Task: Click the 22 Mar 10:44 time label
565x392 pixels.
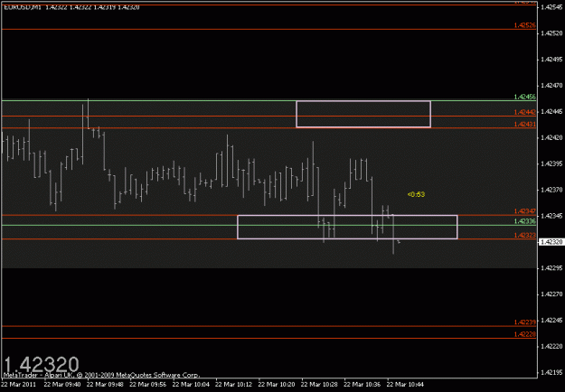Action: click(405, 385)
